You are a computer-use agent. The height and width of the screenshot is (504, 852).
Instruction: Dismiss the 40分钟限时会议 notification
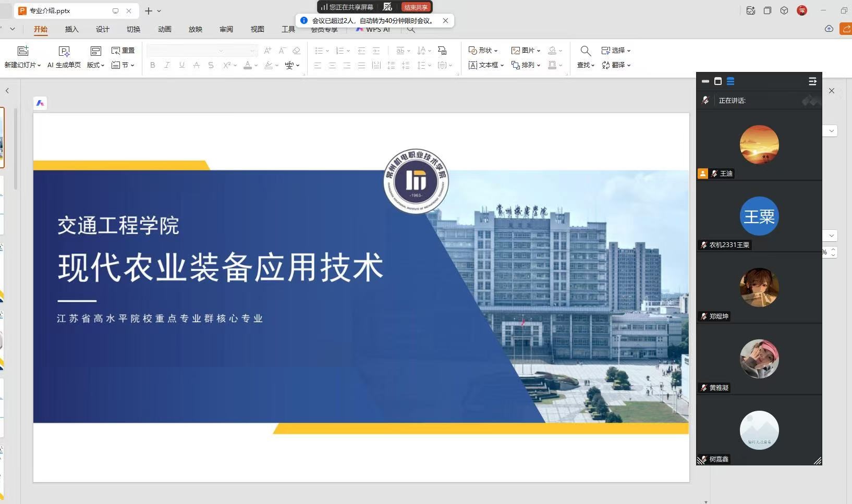445,21
